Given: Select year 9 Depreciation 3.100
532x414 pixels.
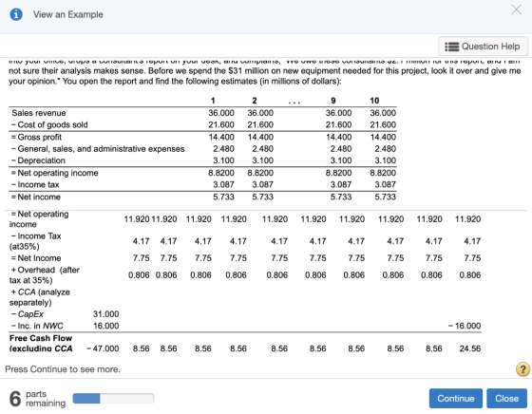Looking at the screenshot, I should pos(341,160).
